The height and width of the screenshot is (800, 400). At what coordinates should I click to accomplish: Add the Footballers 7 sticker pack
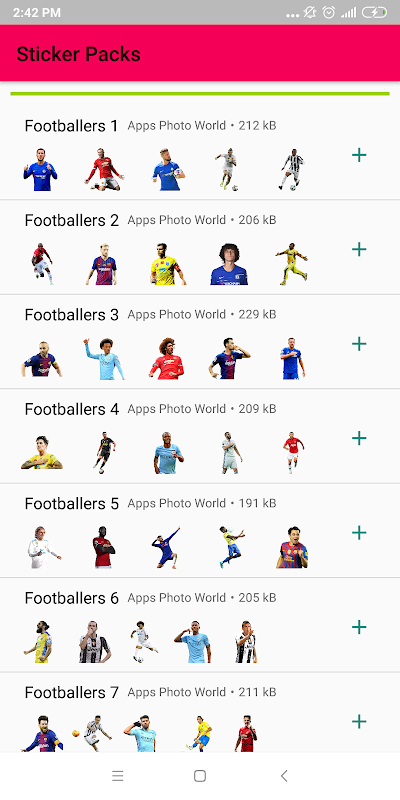point(359,721)
